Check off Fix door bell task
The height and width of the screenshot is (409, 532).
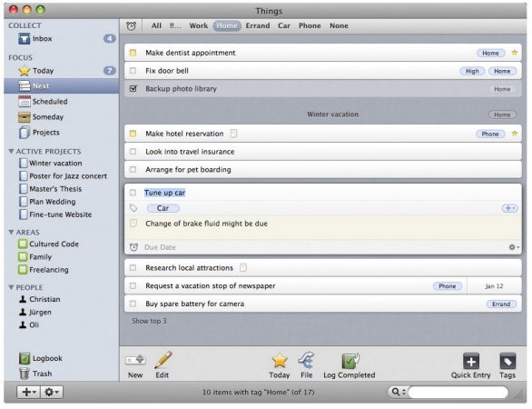[133, 71]
